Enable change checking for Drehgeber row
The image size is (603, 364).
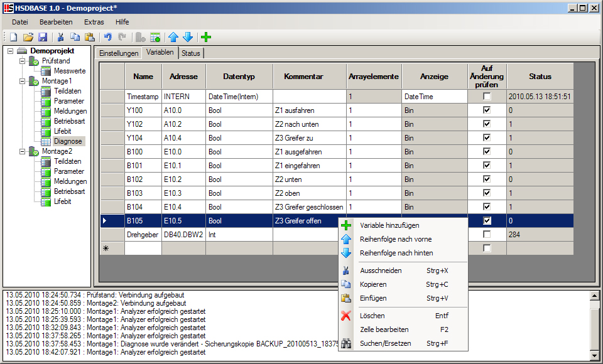487,235
